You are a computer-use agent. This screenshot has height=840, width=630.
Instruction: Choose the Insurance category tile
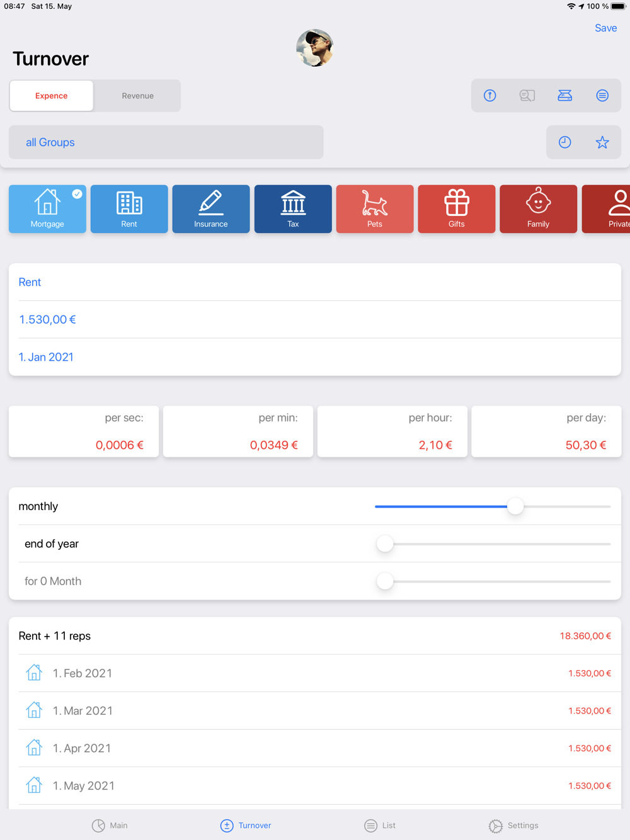click(x=211, y=209)
